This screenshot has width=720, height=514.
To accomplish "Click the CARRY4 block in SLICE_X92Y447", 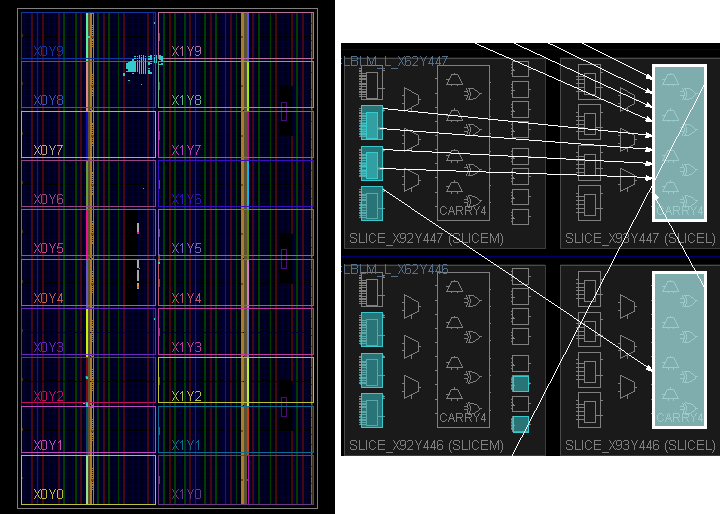I will (462, 141).
